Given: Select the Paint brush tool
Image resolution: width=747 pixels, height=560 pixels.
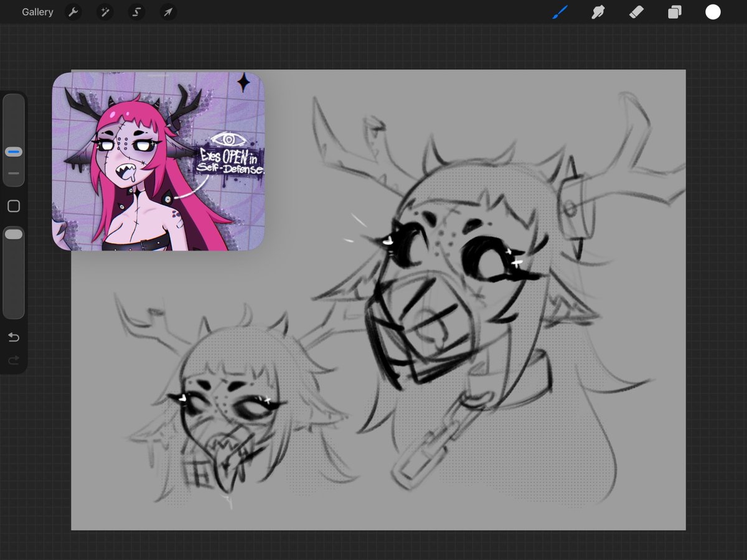Looking at the screenshot, I should coord(560,12).
